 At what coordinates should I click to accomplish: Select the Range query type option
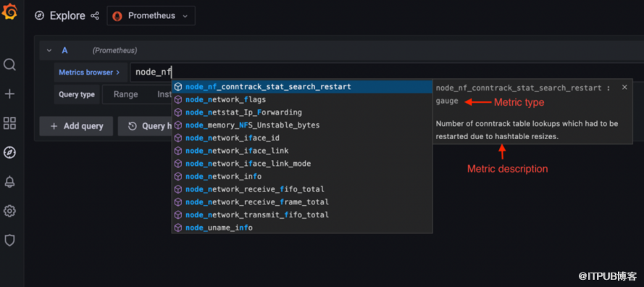point(125,94)
